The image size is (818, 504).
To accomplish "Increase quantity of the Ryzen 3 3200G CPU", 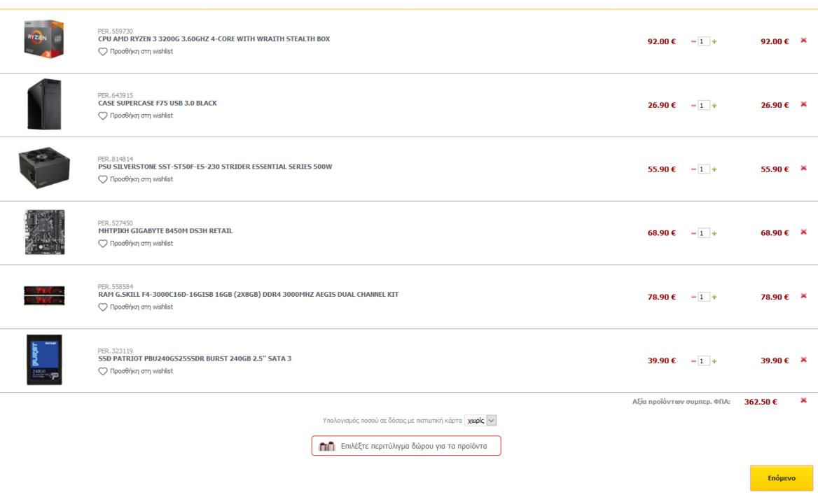I will 714,42.
